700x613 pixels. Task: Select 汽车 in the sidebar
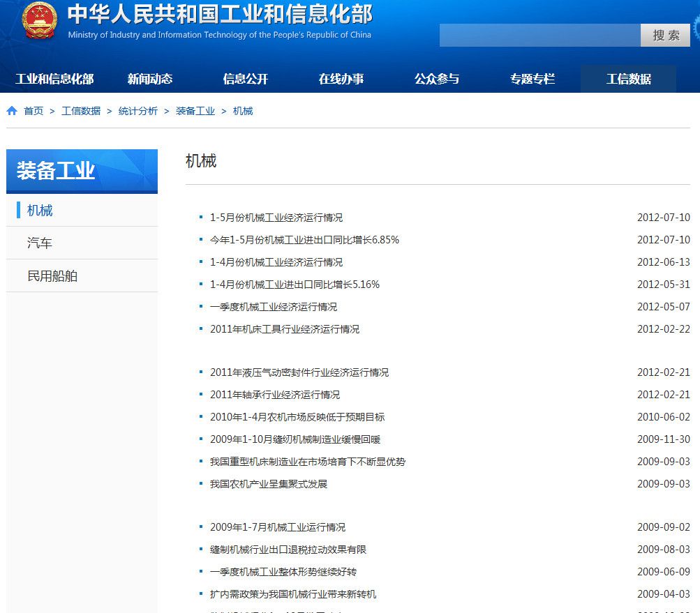pos(40,243)
